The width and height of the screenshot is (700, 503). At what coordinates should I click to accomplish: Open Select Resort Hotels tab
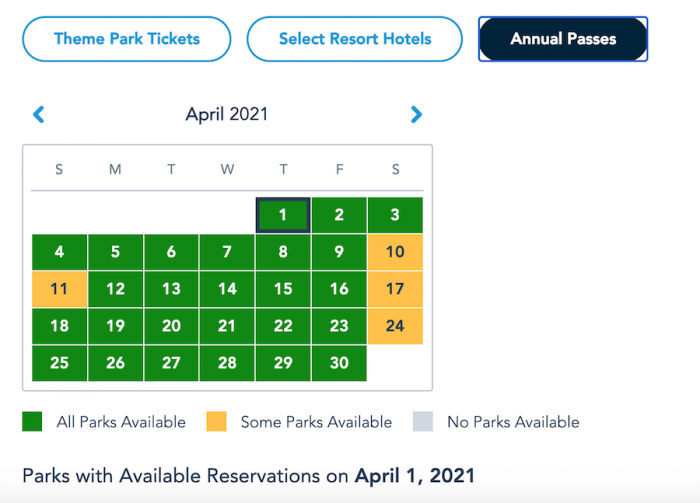coord(355,40)
